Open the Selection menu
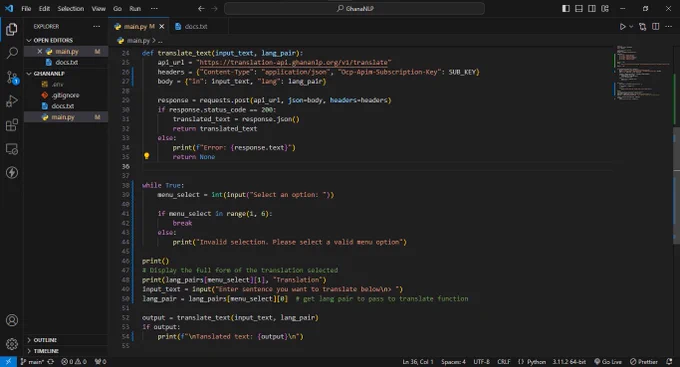Viewport: 680px width, 367px height. (x=71, y=8)
